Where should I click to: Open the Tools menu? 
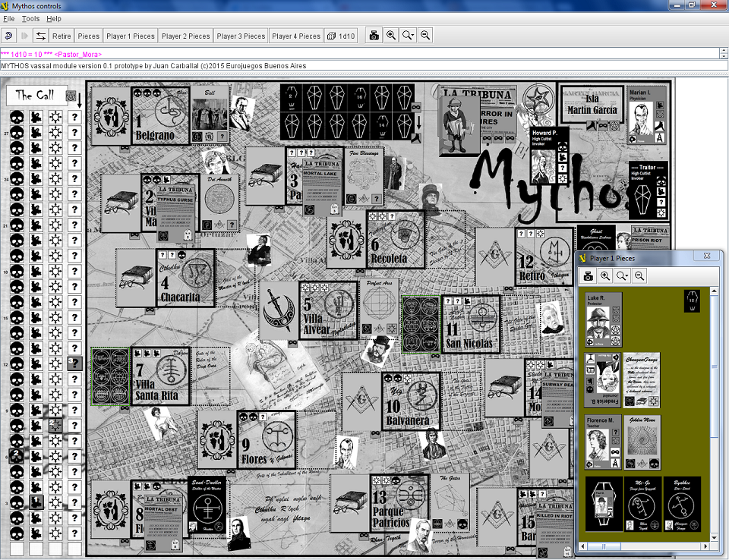(x=30, y=18)
